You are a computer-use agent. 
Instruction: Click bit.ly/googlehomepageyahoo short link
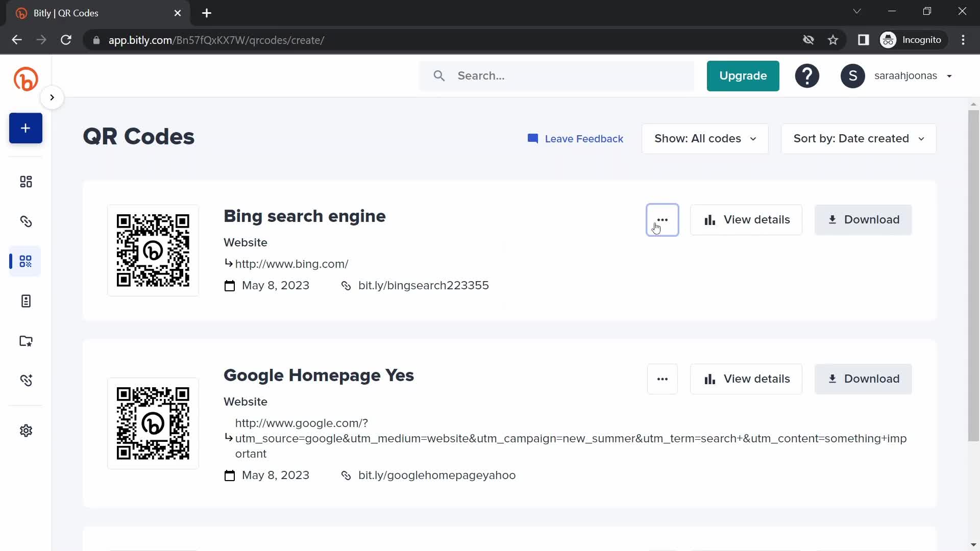[x=437, y=475]
